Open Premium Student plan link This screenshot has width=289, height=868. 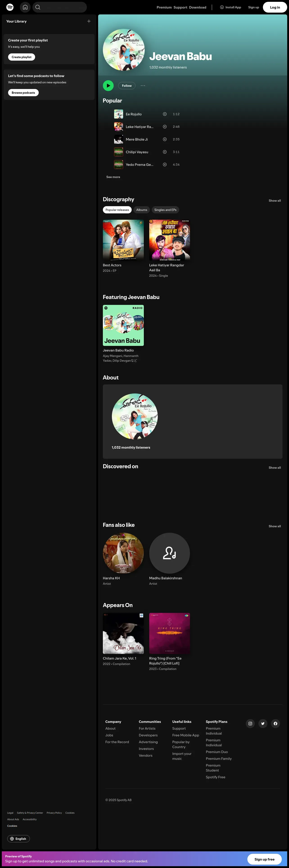tap(213, 768)
